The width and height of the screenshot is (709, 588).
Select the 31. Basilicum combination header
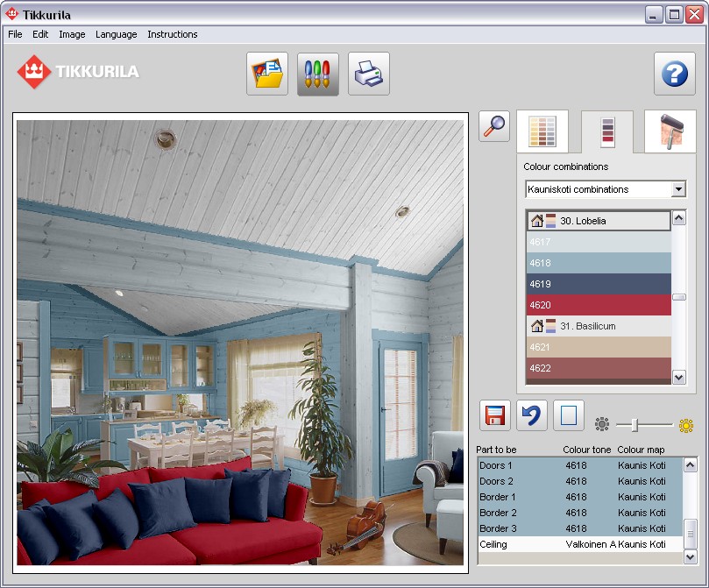(599, 326)
